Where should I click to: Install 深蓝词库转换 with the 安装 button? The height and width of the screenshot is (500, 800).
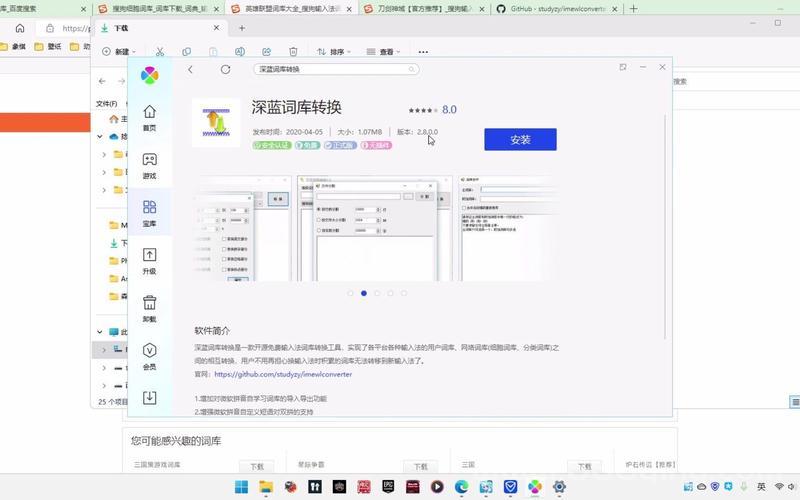[520, 139]
